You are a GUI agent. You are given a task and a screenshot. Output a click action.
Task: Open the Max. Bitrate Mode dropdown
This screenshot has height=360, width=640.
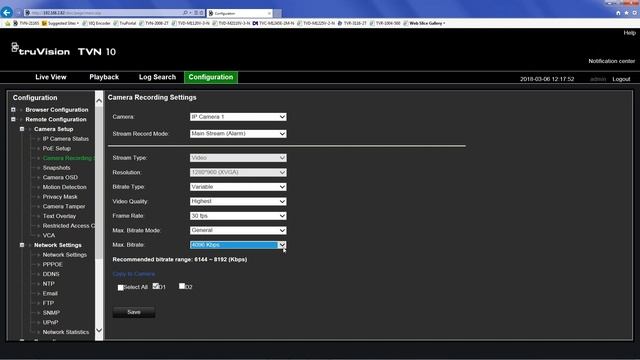(238, 230)
